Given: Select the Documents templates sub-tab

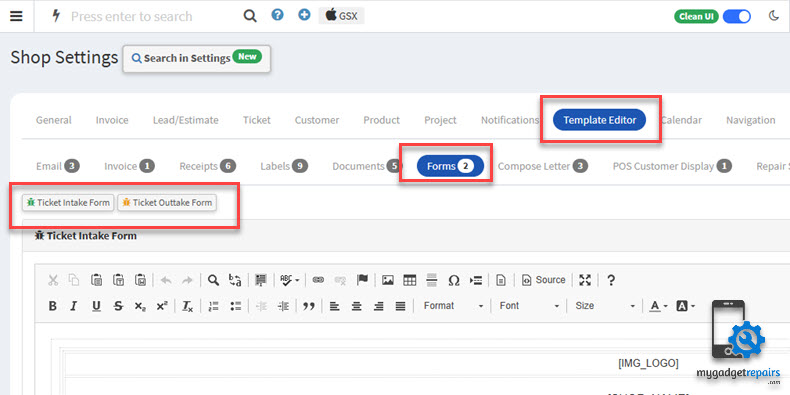Looking at the screenshot, I should [x=367, y=166].
